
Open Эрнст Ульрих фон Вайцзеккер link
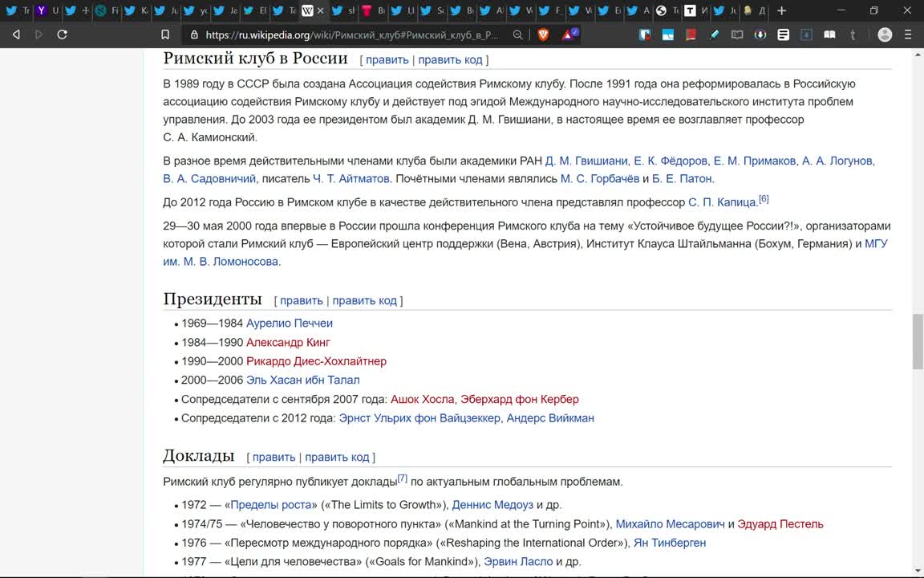coord(419,418)
